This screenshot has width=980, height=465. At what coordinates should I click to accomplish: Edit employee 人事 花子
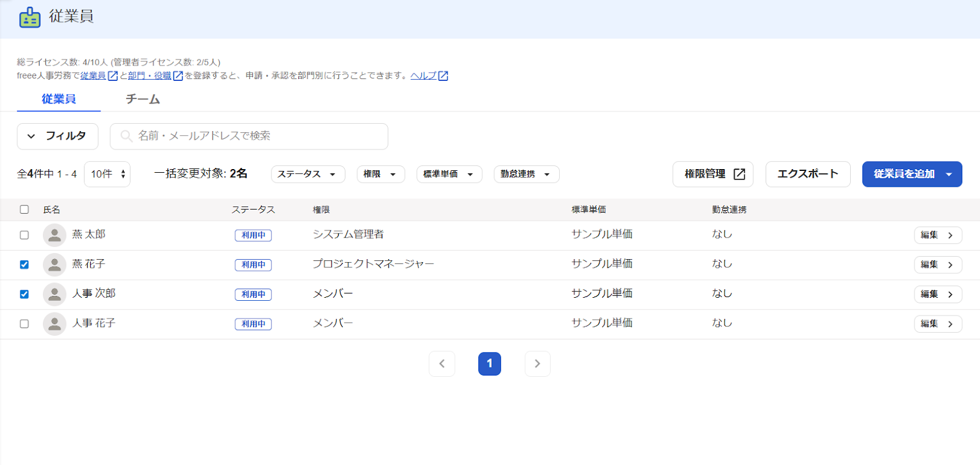pos(938,323)
